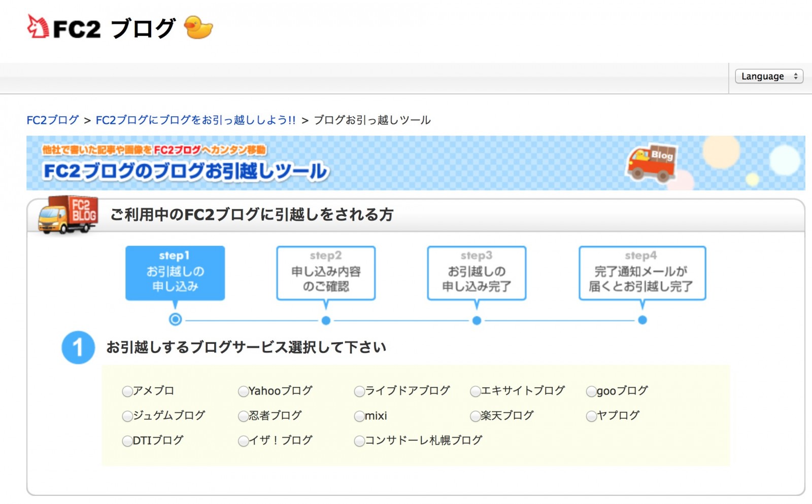812x504 pixels.
Task: Click heading お引越しするブログサービス選択して下さい
Action: click(246, 347)
